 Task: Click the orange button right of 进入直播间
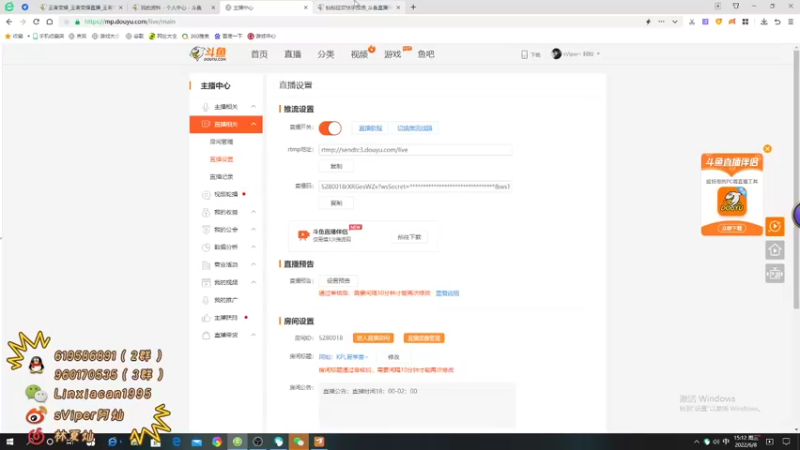[x=424, y=338]
